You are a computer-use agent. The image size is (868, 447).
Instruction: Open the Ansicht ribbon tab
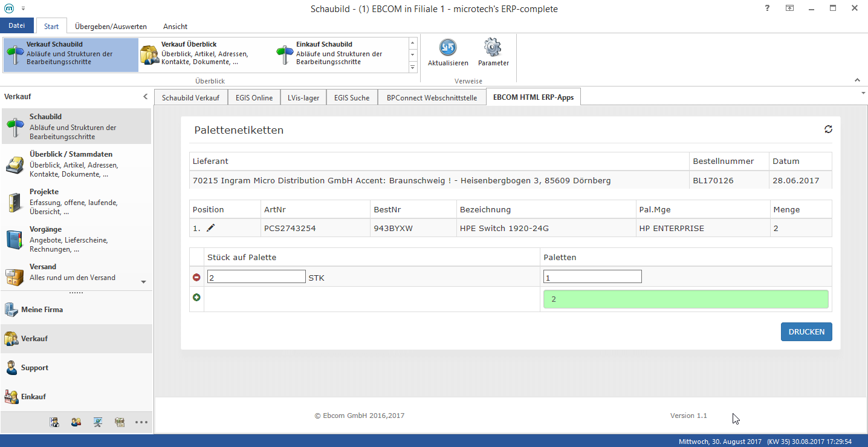click(175, 27)
